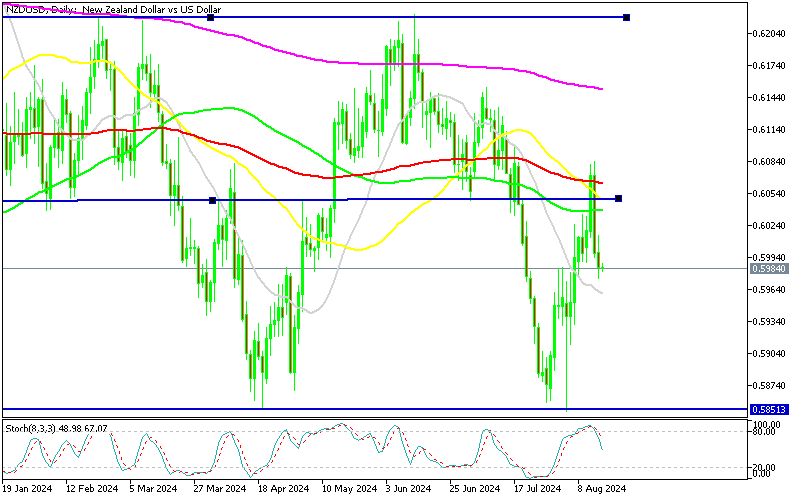
Task: Click the 80.00 stochastic level label
Action: 766,432
